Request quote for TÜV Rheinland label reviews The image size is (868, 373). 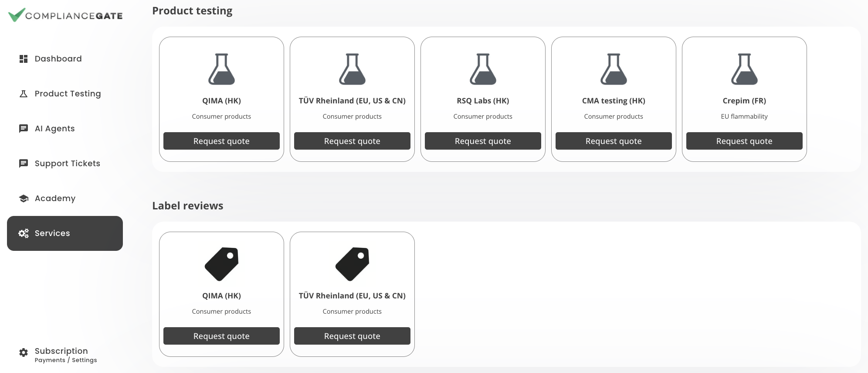(x=352, y=336)
